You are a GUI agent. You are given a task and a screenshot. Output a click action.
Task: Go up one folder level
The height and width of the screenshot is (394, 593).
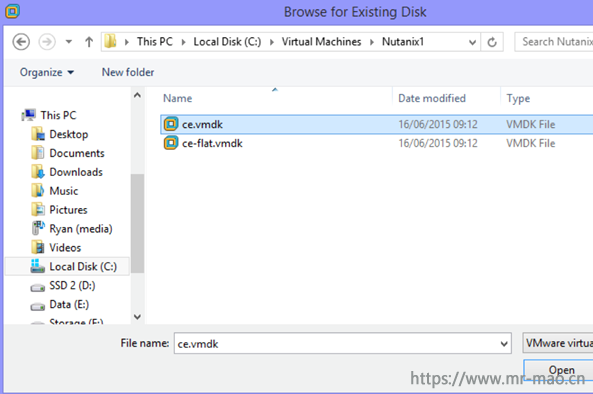click(89, 42)
